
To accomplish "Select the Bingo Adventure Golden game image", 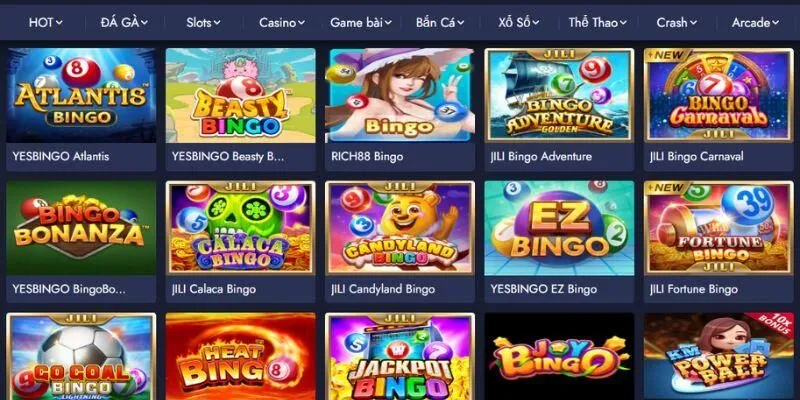I will (559, 95).
